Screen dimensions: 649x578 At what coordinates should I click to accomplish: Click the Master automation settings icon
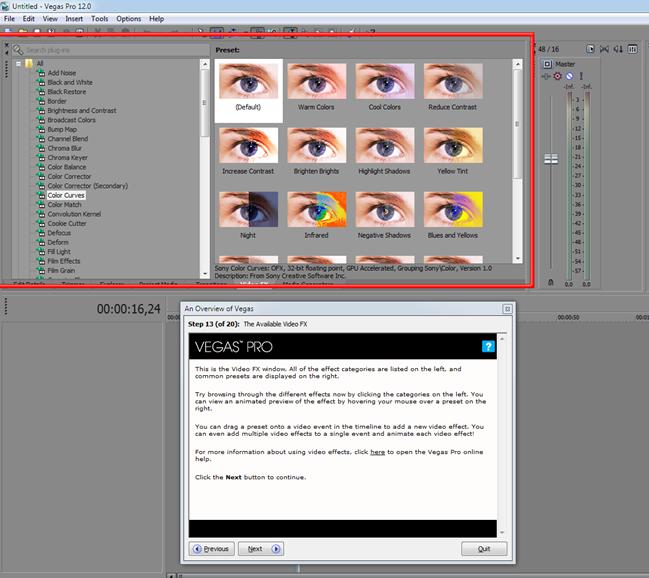coord(570,76)
